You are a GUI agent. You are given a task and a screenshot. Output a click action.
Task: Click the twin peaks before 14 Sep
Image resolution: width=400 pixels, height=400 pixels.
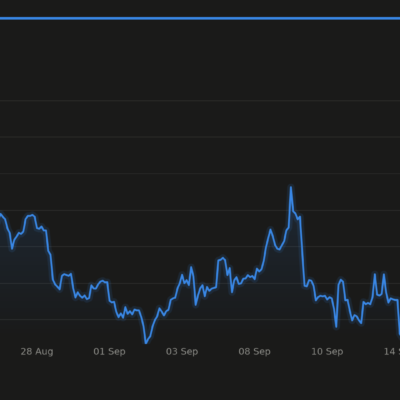pos(379,275)
